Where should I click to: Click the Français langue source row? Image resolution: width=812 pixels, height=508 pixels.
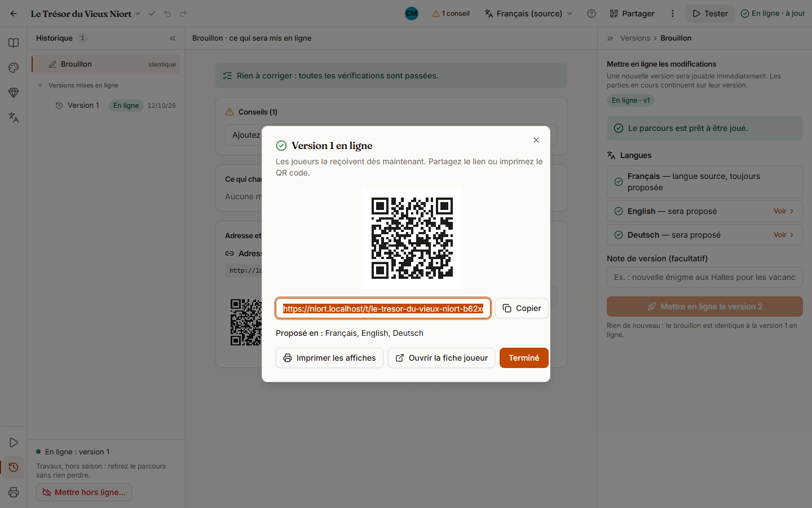coord(705,182)
